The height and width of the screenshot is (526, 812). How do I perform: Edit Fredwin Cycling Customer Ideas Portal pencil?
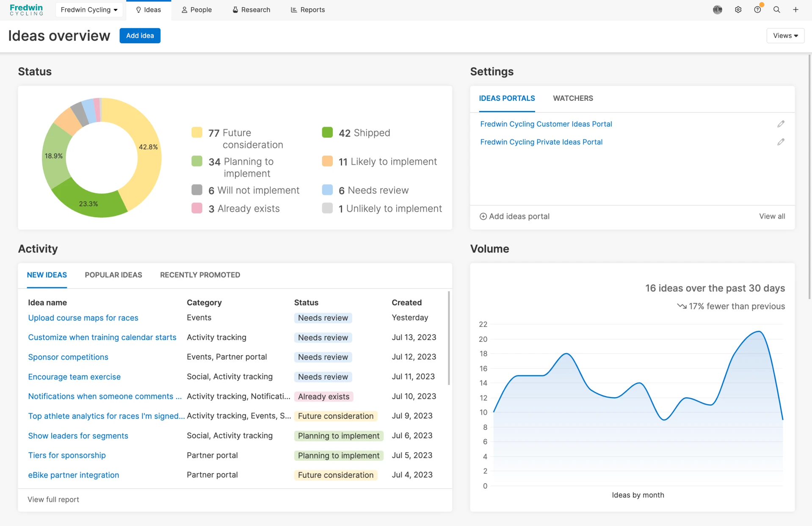tap(781, 124)
